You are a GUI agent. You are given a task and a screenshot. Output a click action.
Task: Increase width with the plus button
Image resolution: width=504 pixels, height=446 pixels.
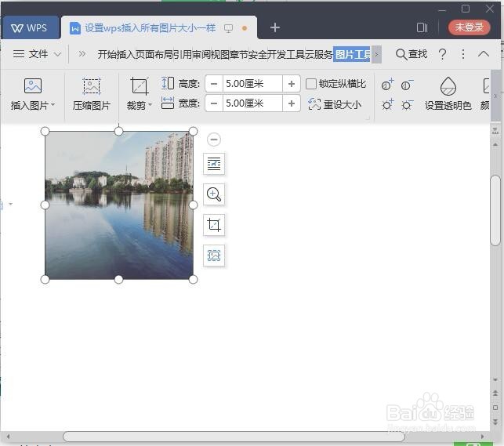click(292, 103)
